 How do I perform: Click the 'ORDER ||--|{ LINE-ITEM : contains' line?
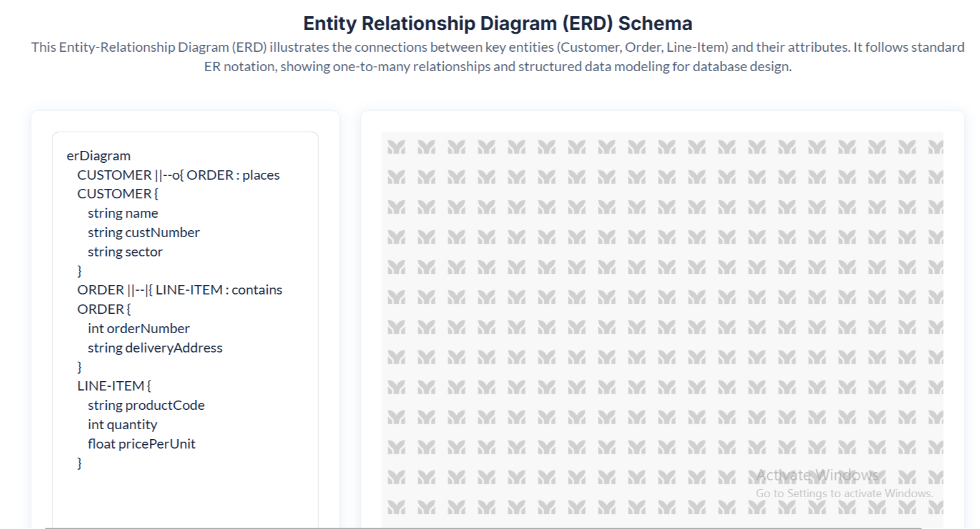tap(179, 290)
